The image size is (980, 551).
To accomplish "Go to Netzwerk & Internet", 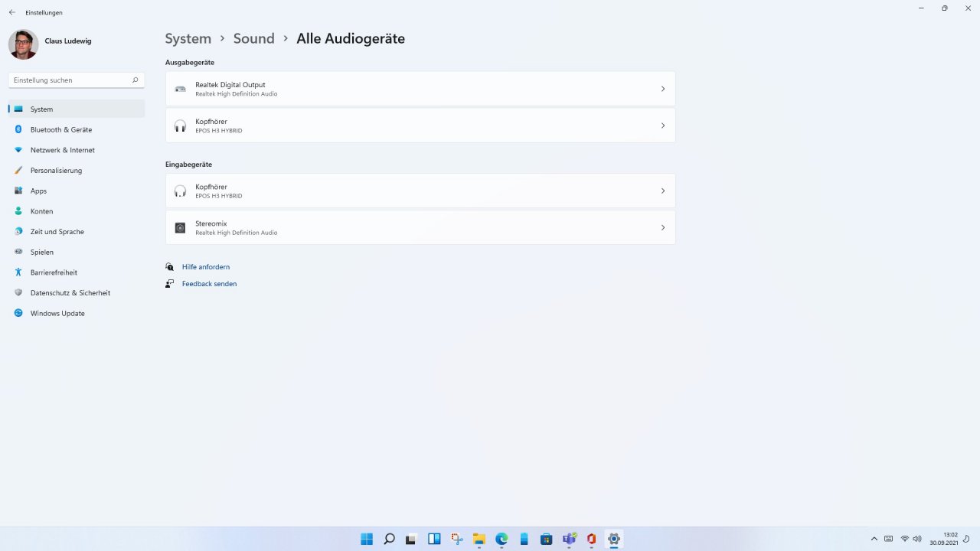I will 76,150.
